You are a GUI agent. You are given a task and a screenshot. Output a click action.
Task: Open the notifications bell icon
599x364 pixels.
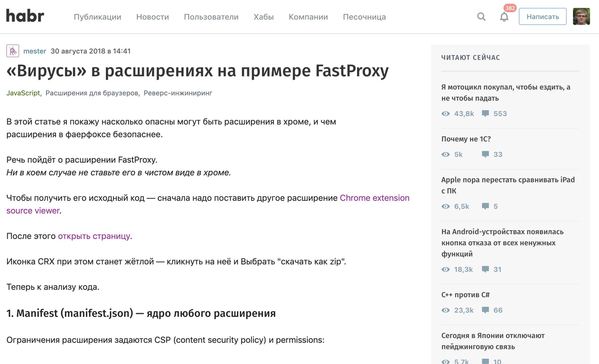pos(504,17)
